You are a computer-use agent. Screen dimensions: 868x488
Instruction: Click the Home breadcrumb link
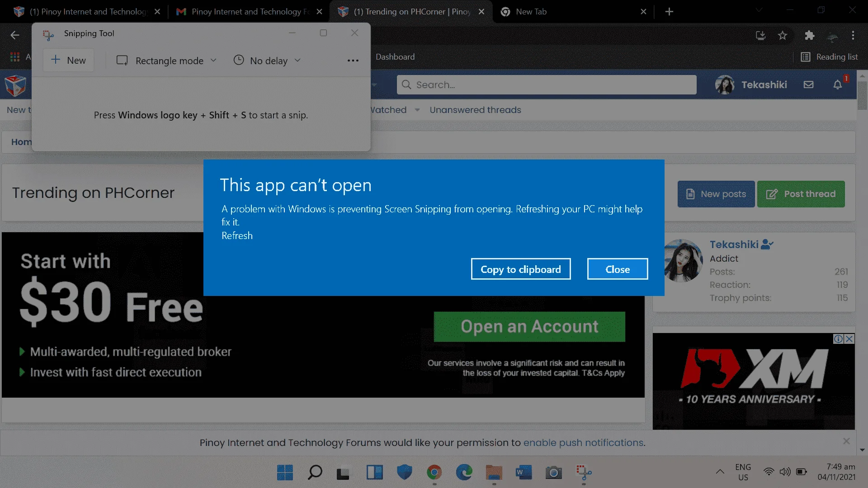(x=21, y=142)
